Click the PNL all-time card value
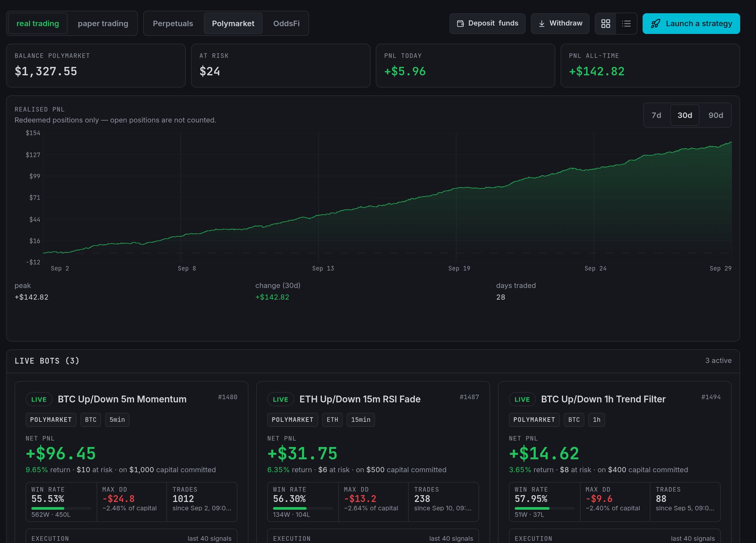The height and width of the screenshot is (543, 756). (x=597, y=71)
